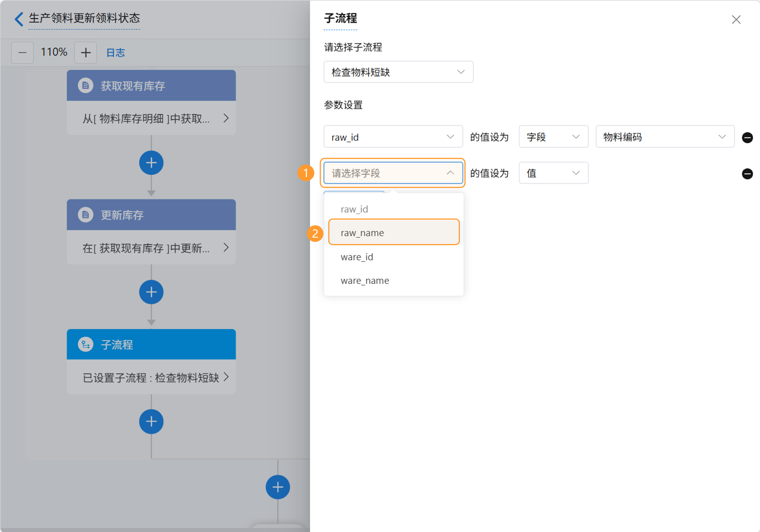Click the zoom out minus button
Screen dimensions: 760x532
[22, 52]
